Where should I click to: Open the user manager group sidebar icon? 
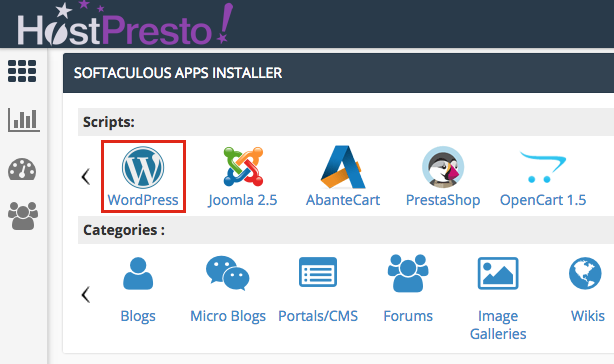23,216
